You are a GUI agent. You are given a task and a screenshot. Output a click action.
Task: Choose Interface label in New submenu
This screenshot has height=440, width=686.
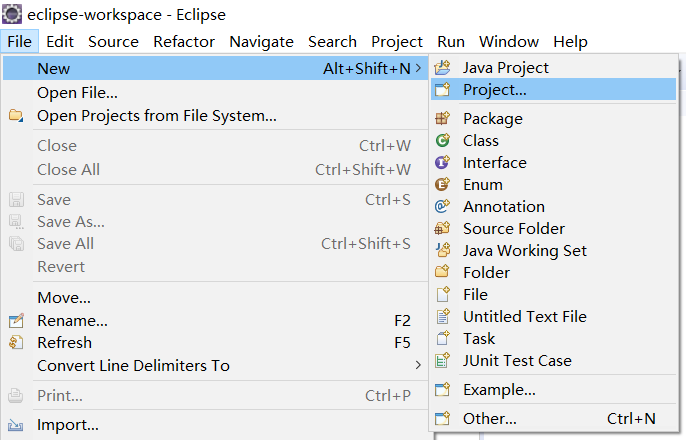(495, 163)
